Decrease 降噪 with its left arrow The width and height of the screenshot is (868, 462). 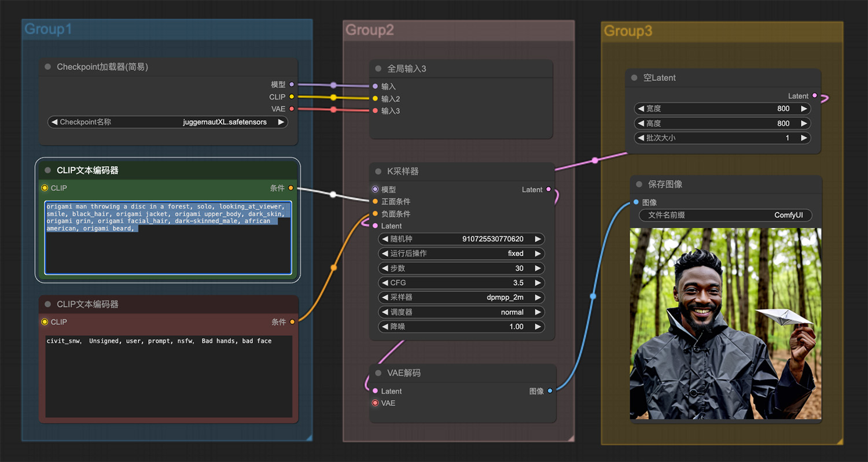coord(385,327)
